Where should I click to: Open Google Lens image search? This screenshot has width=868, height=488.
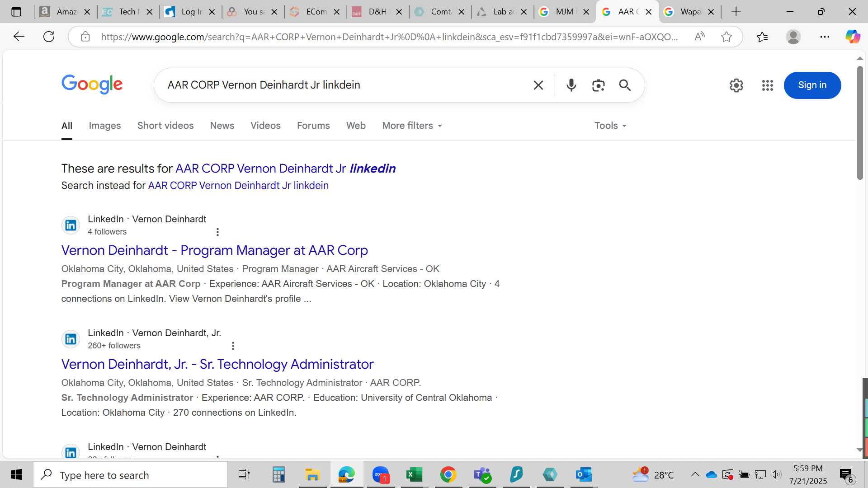(x=598, y=85)
